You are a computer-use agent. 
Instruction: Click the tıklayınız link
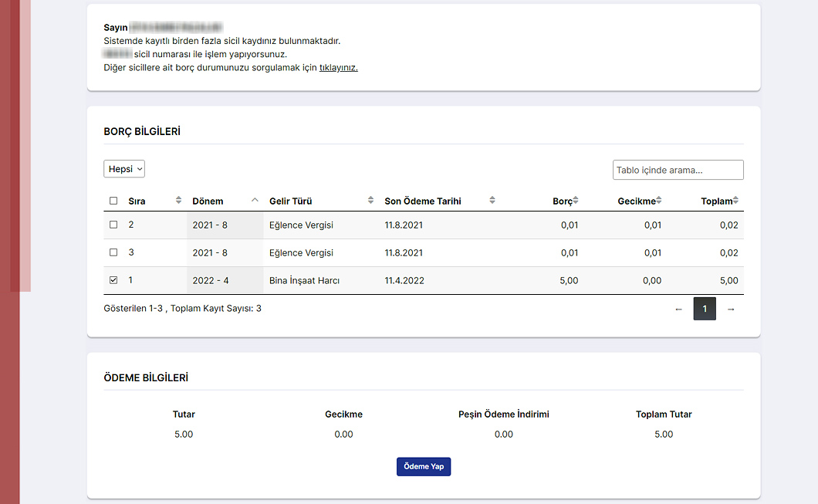338,67
